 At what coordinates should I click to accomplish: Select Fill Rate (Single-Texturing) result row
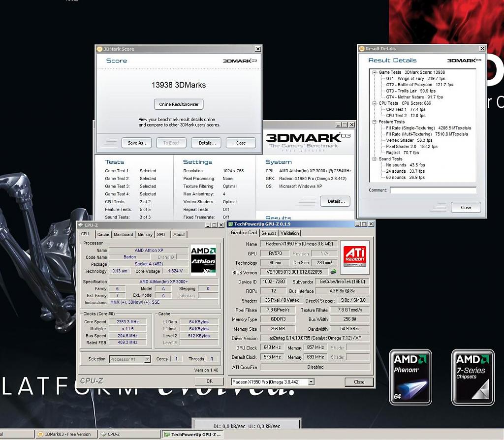429,128
